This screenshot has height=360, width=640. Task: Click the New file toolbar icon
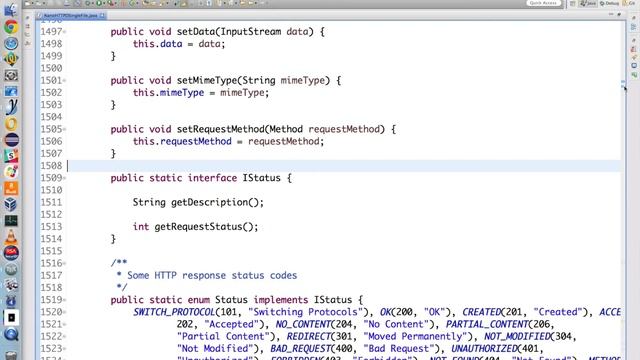(x=27, y=3)
